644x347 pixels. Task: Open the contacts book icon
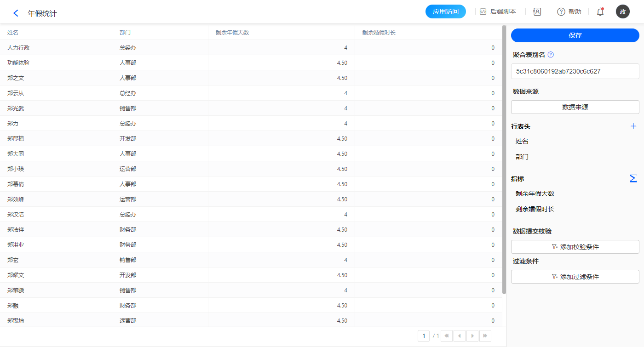tap(537, 12)
